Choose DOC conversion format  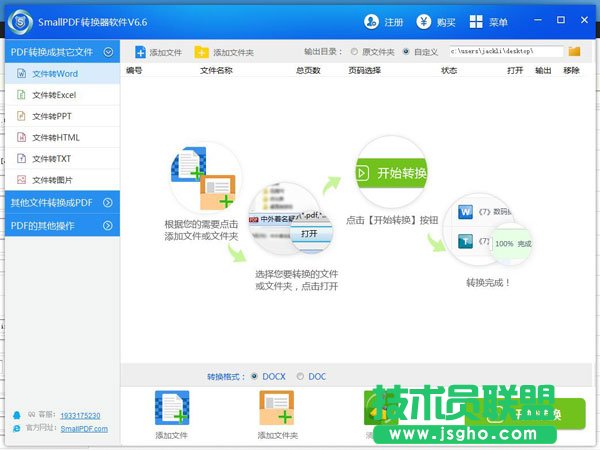300,377
